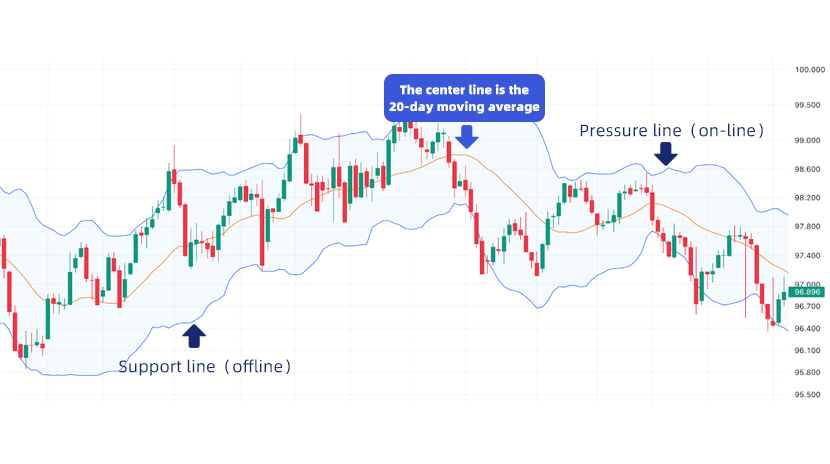Click the up arrow above Support line label
This screenshot has width=830, height=464.
[x=194, y=336]
